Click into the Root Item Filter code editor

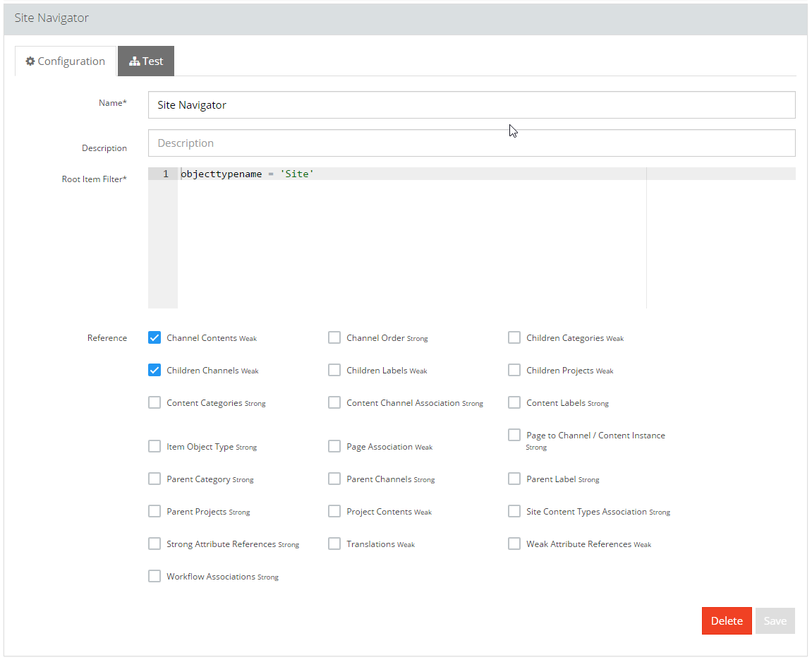point(472,238)
